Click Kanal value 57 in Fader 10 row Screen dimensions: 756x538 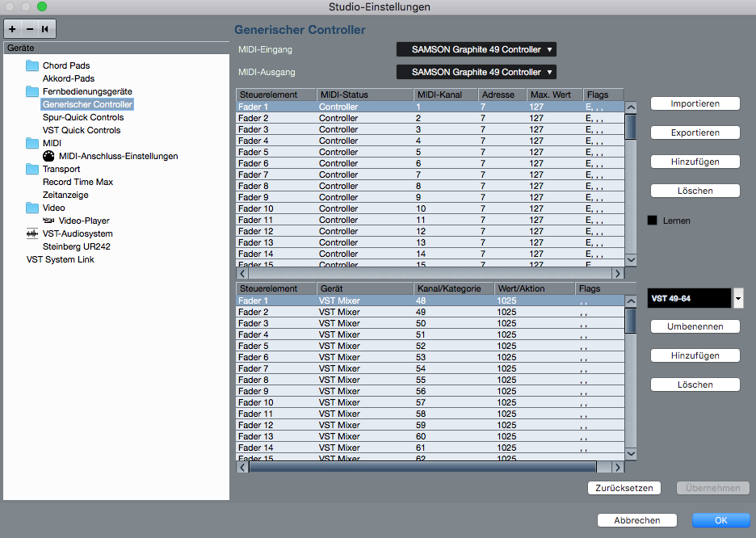(421, 402)
